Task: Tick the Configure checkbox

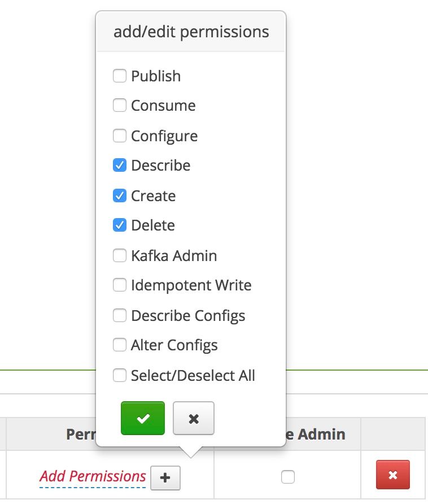Action: point(120,136)
